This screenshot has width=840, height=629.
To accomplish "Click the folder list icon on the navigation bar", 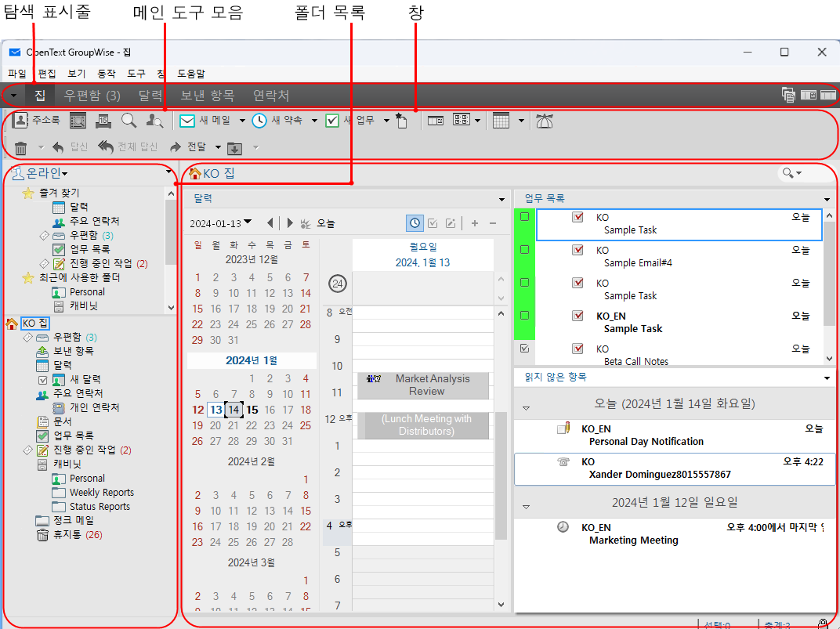I will pyautogui.click(x=788, y=96).
